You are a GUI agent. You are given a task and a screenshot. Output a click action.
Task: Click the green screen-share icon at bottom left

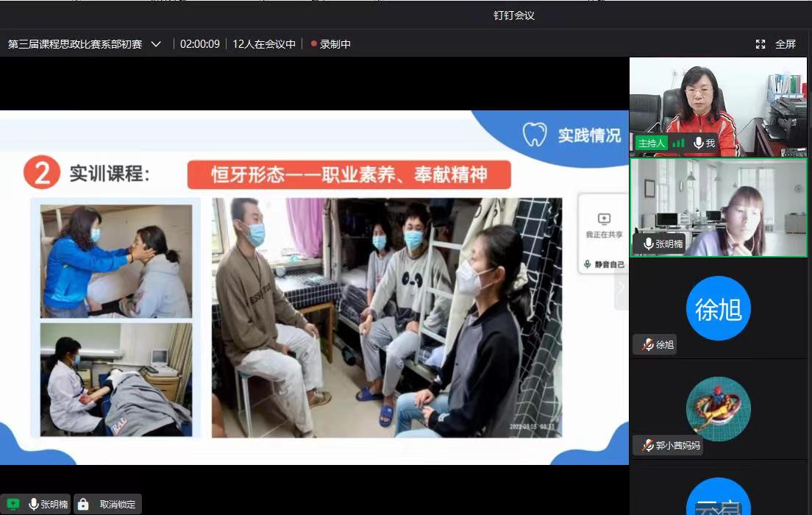tap(13, 504)
